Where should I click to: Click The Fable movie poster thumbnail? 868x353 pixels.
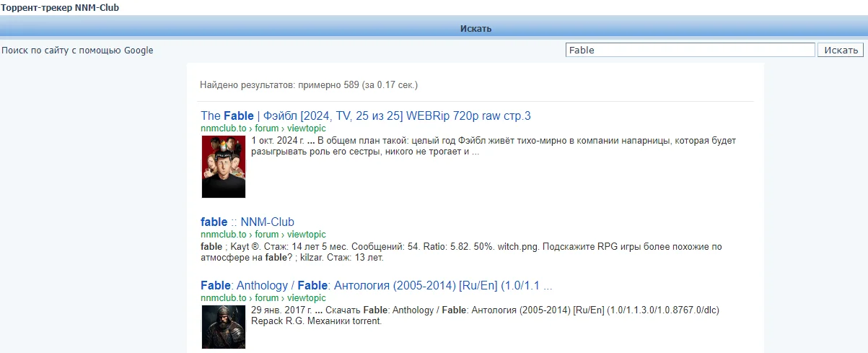(x=223, y=166)
